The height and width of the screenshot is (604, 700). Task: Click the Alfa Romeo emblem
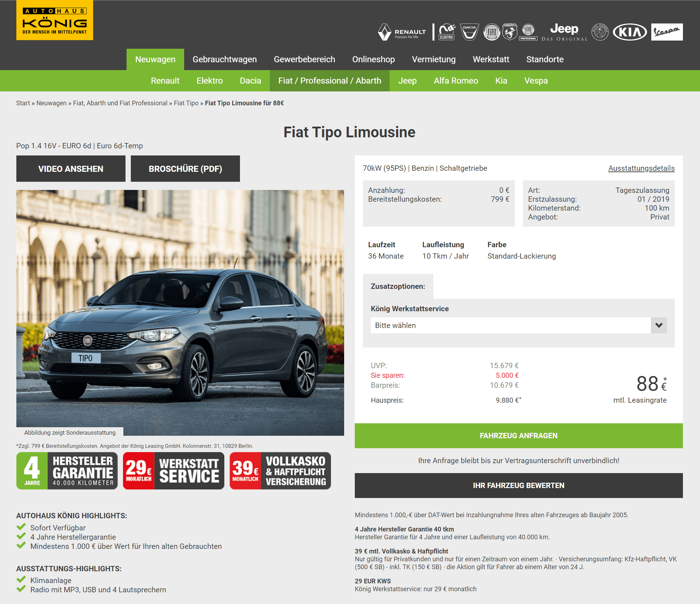click(600, 32)
